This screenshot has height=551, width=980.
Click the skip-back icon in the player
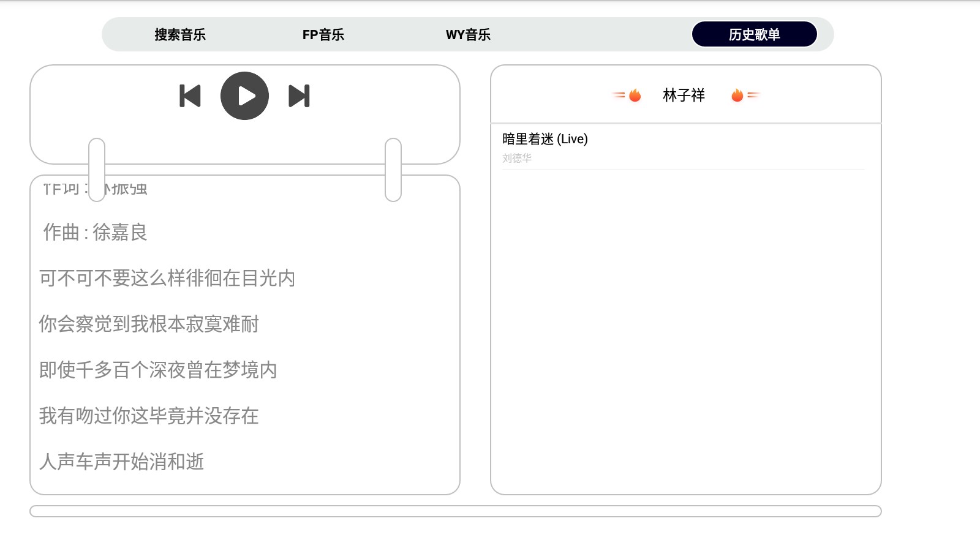[x=190, y=95]
